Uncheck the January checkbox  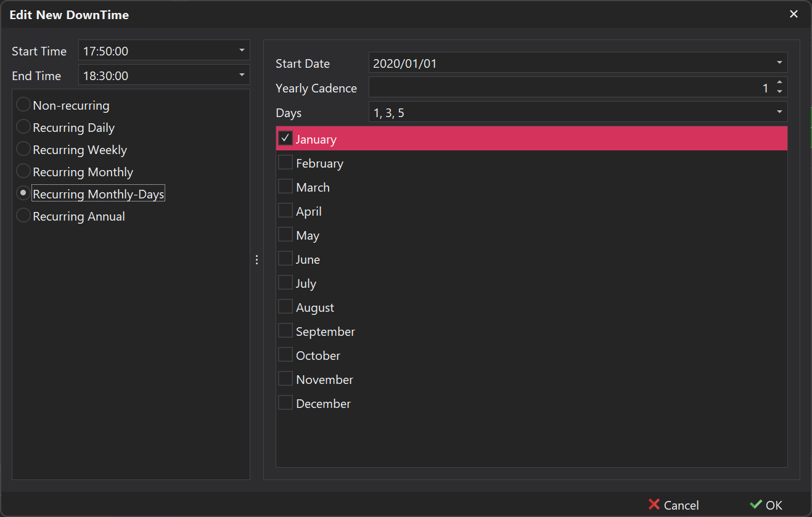tap(285, 138)
